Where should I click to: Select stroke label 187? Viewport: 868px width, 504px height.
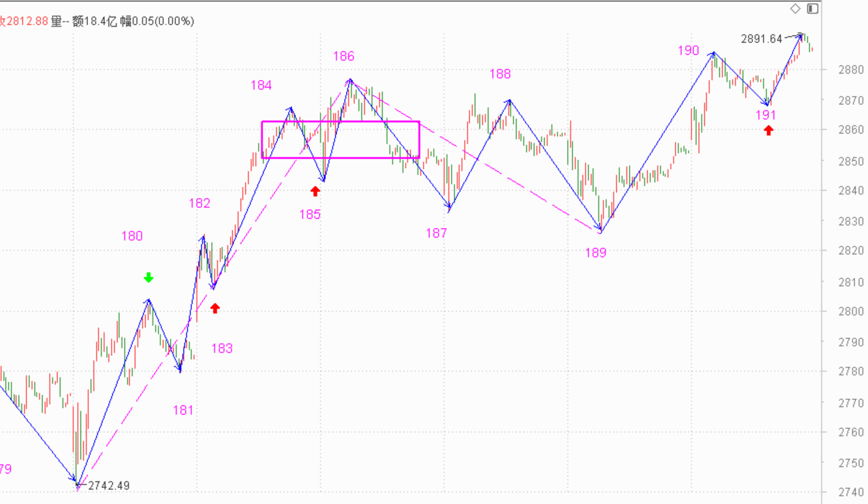coord(436,234)
